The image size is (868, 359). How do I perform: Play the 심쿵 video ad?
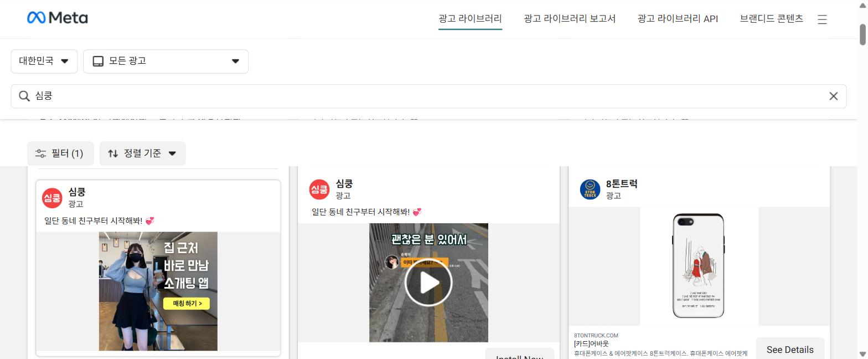coord(428,283)
